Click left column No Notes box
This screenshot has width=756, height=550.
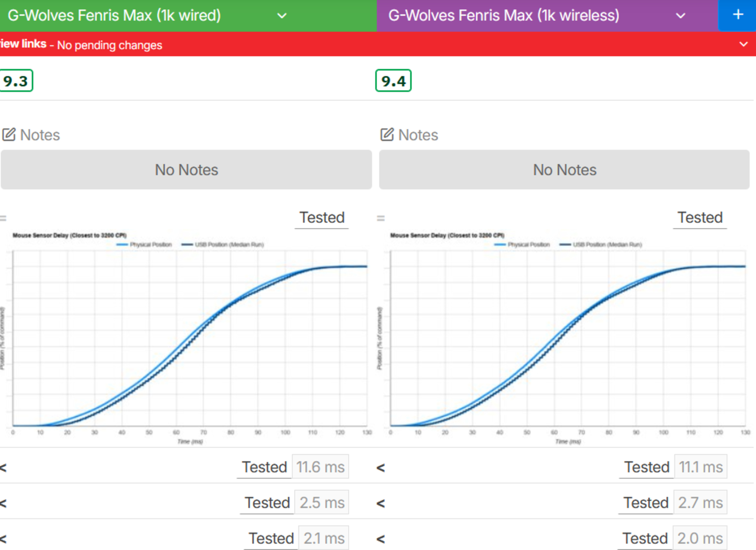pyautogui.click(x=186, y=170)
